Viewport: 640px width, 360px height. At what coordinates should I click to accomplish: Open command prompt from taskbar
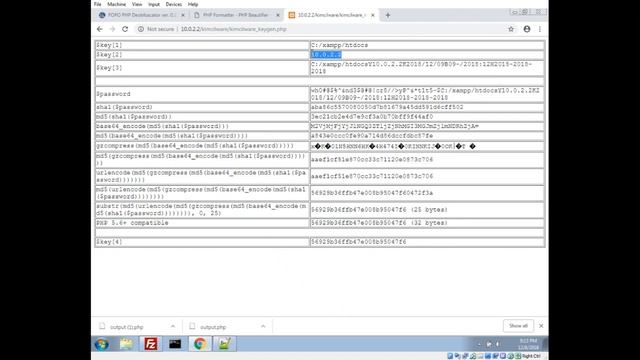point(175,344)
